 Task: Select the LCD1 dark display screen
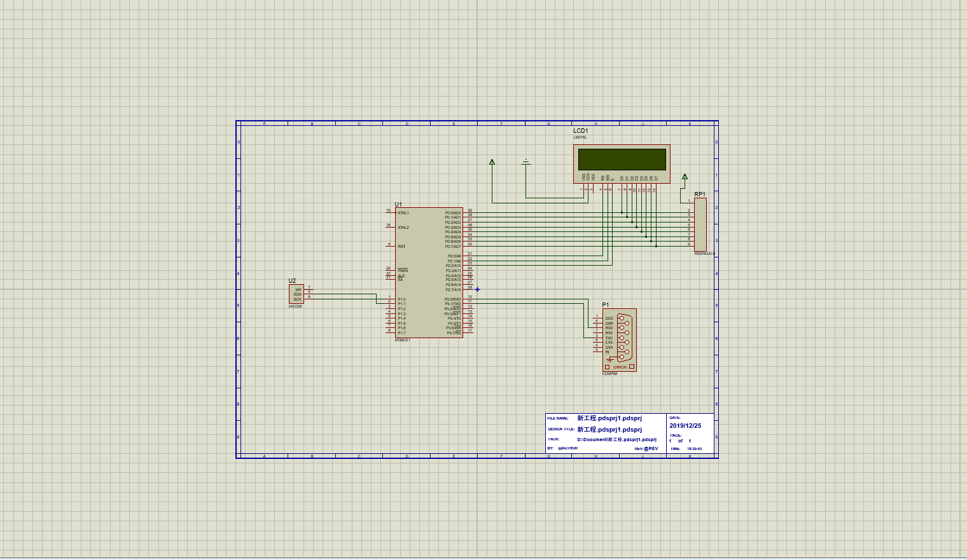(622, 160)
